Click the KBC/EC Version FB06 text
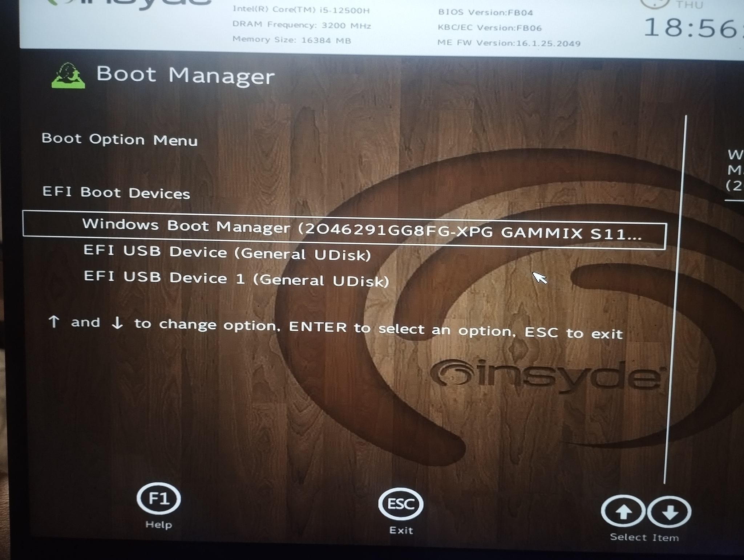Viewport: 744px width, 560px height. [x=490, y=28]
